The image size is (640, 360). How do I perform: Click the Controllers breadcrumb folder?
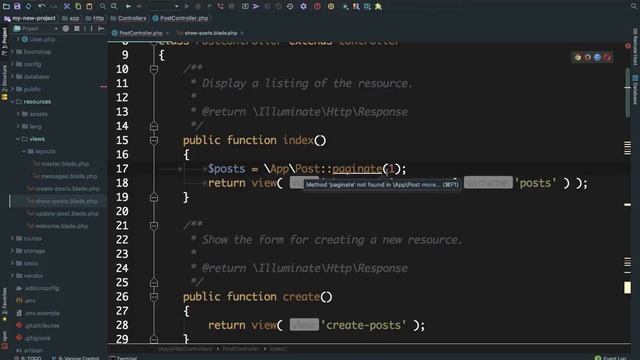(x=129, y=18)
